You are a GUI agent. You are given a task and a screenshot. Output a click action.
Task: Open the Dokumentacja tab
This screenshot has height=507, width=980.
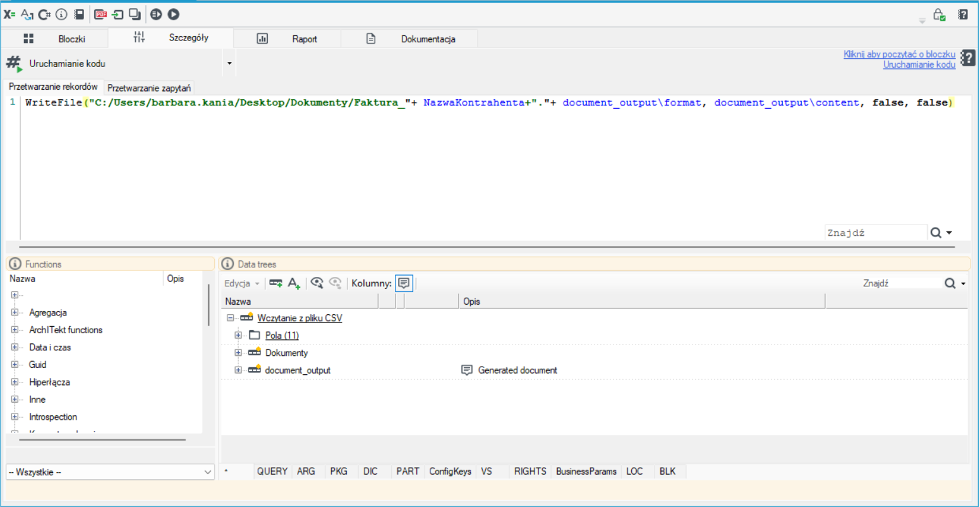pyautogui.click(x=409, y=39)
